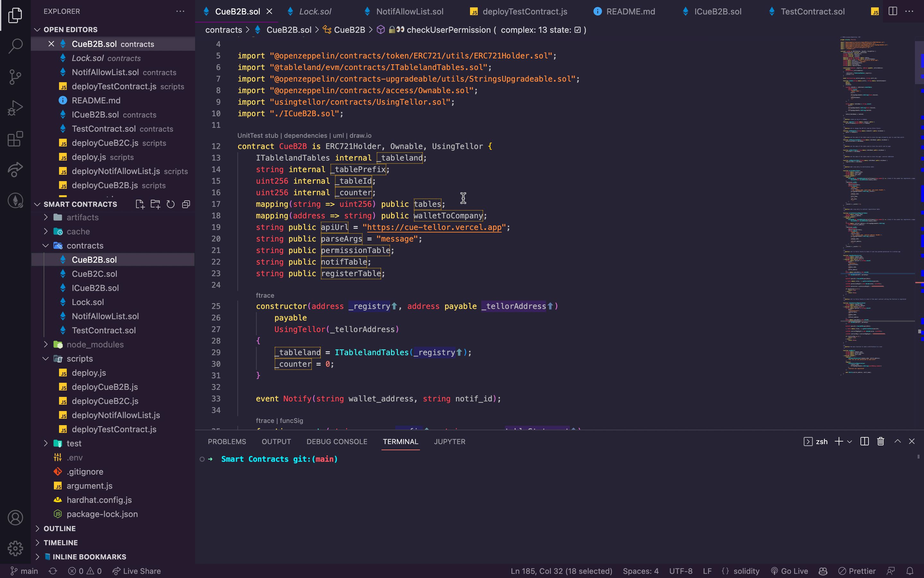Switch to the Lock.sol editor tab
The image size is (924, 578).
(315, 12)
